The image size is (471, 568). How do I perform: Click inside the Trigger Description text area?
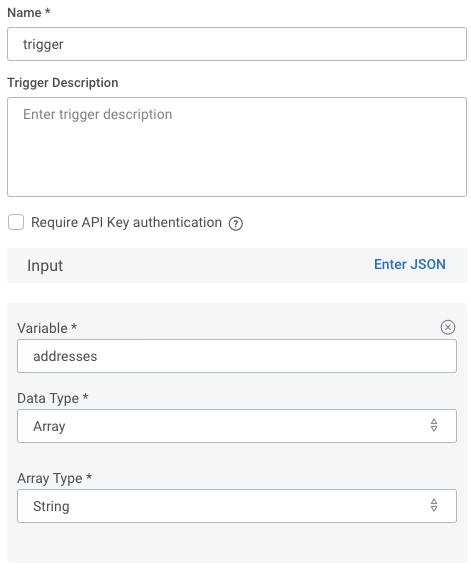237,147
